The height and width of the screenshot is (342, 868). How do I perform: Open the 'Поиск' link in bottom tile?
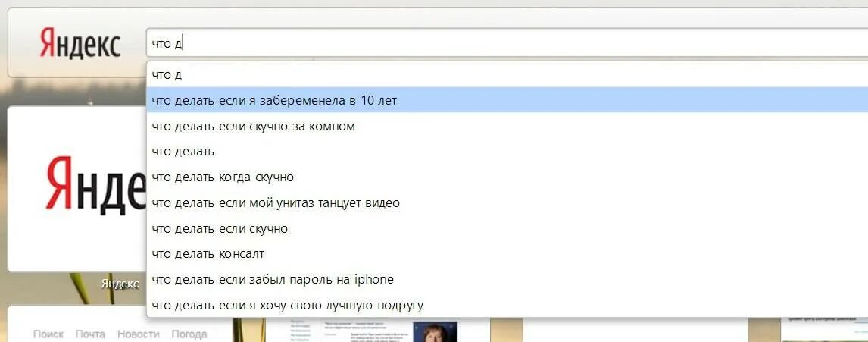[48, 334]
